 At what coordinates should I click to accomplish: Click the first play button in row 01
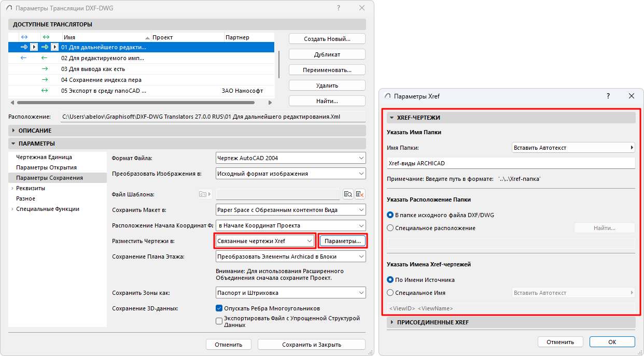click(34, 47)
